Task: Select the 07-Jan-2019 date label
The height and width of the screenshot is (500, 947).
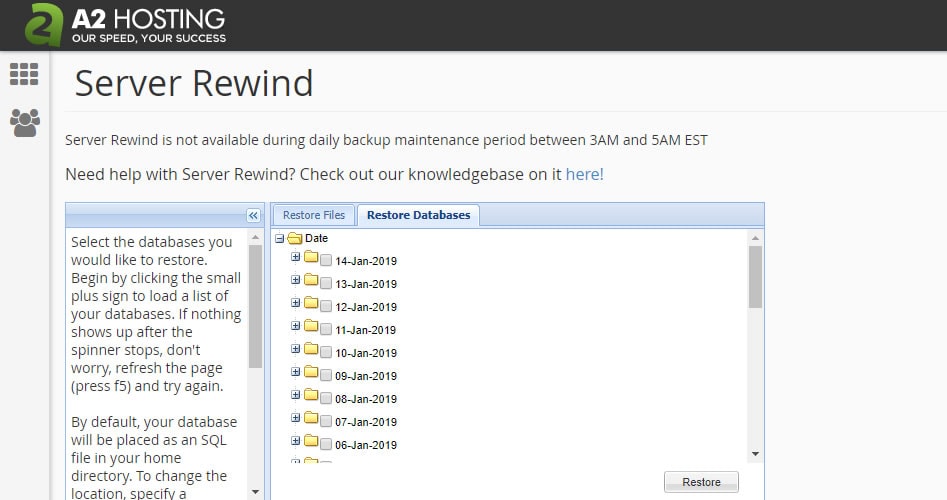Action: 366,422
